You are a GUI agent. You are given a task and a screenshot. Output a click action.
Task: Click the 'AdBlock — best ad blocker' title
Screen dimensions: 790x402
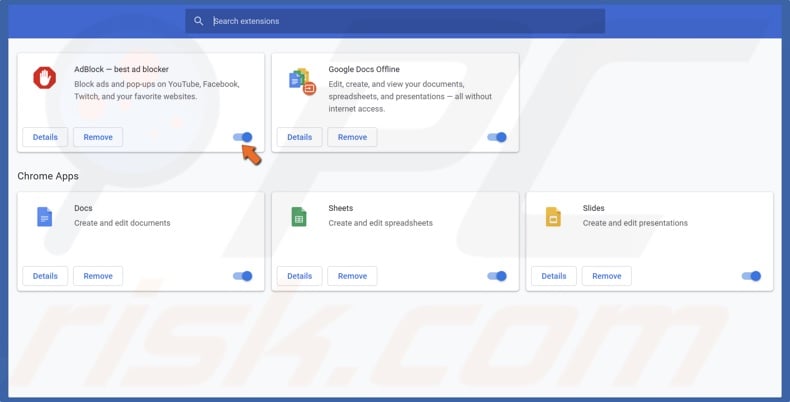(x=121, y=69)
